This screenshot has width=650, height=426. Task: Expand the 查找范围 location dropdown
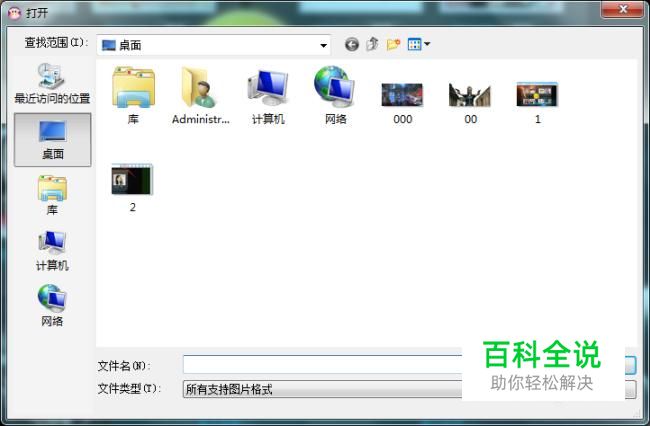point(323,45)
